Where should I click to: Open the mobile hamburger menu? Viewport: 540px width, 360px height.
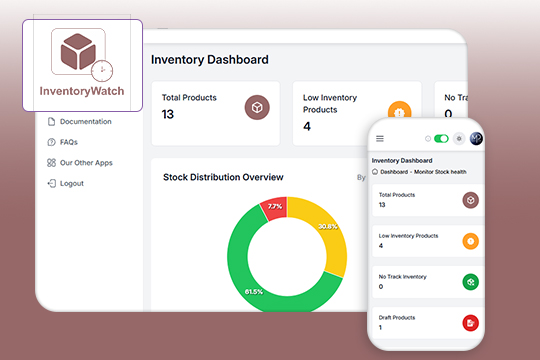[x=380, y=138]
